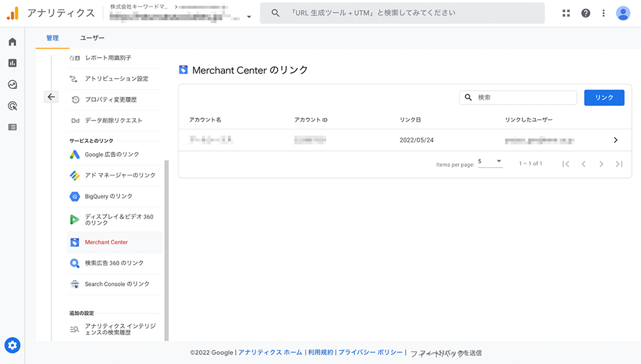Go to first page of table

pos(566,164)
